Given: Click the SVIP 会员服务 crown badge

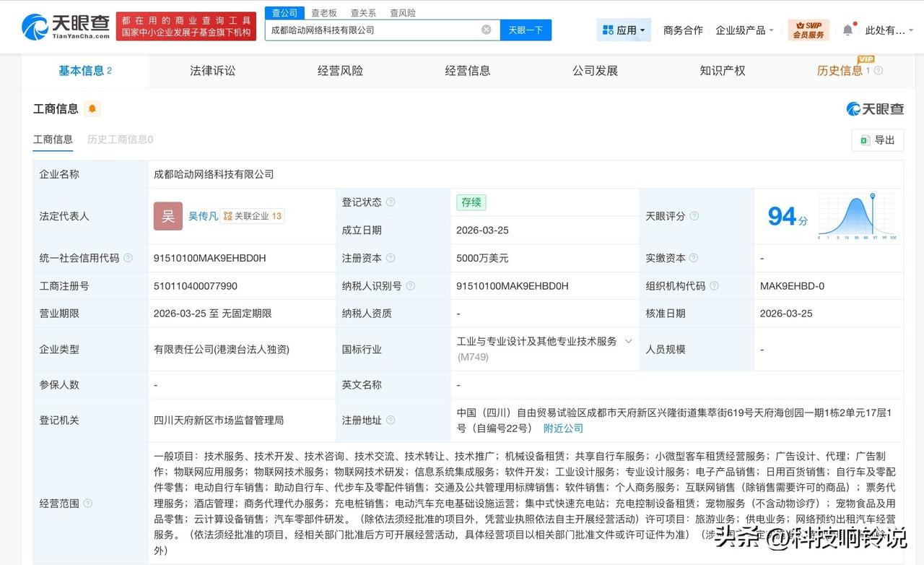Looking at the screenshot, I should click(808, 30).
